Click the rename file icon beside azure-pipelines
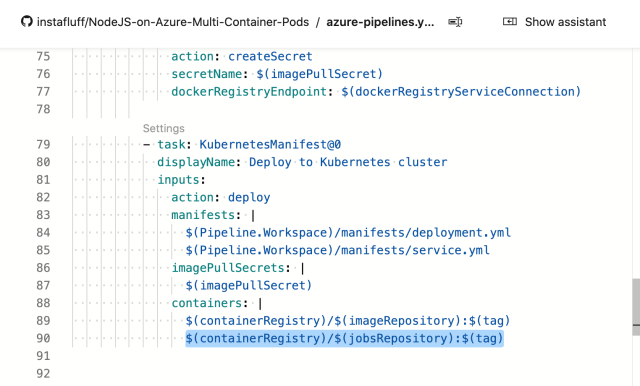Viewport: 640px width, 386px height. click(x=455, y=22)
